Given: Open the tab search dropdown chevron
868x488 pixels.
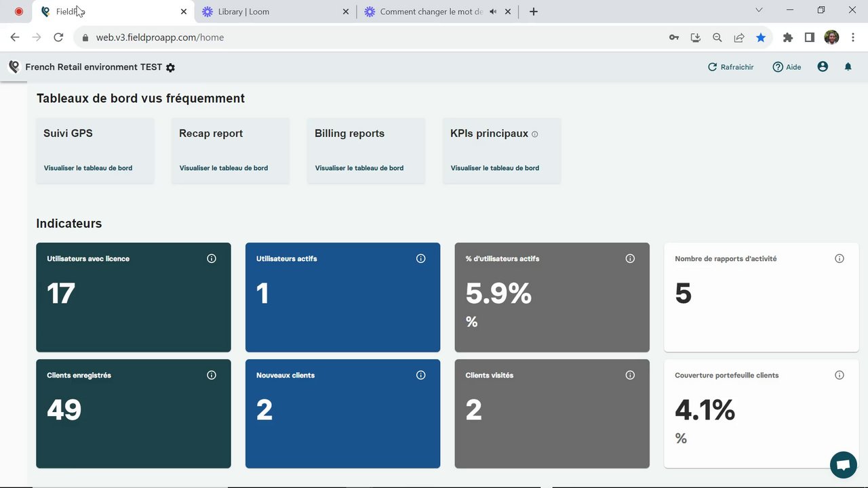Looking at the screenshot, I should 759,10.
